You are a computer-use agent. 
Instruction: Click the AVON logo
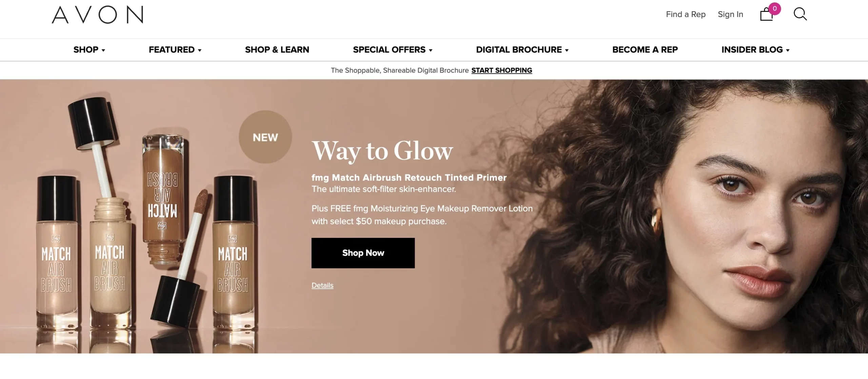98,15
